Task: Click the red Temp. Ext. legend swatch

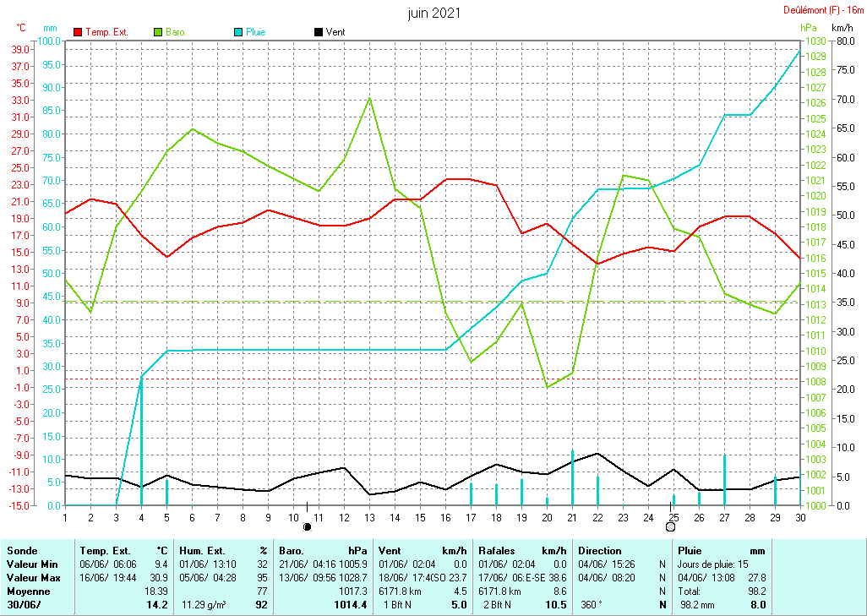Action: 79,32
